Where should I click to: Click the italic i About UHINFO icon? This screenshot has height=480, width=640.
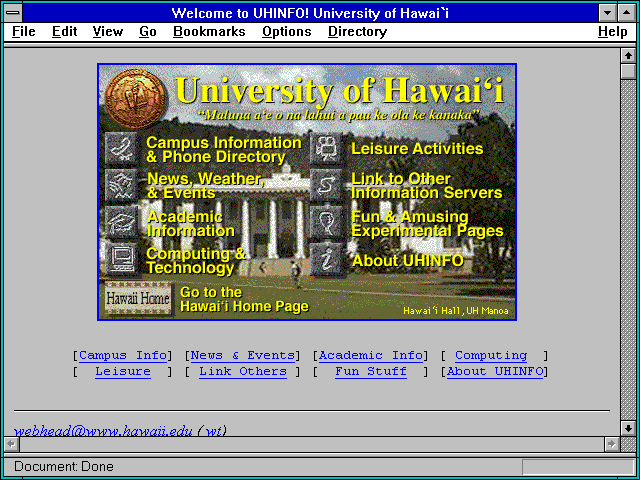326,260
